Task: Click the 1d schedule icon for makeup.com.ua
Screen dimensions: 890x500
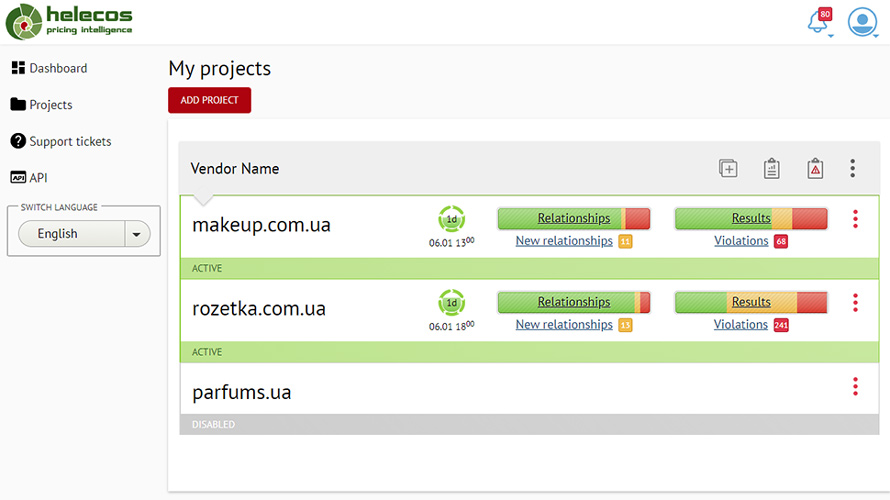Action: (x=452, y=219)
